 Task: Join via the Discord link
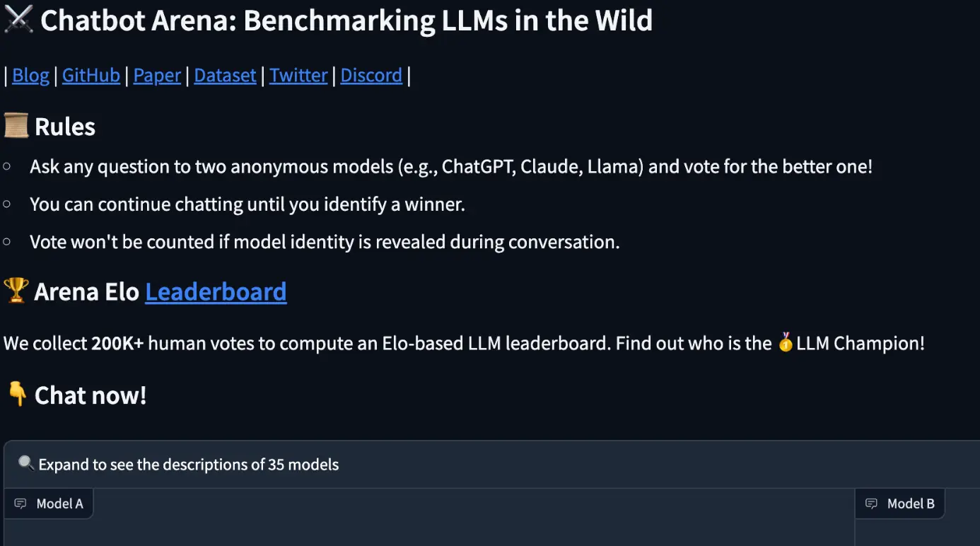pyautogui.click(x=371, y=75)
